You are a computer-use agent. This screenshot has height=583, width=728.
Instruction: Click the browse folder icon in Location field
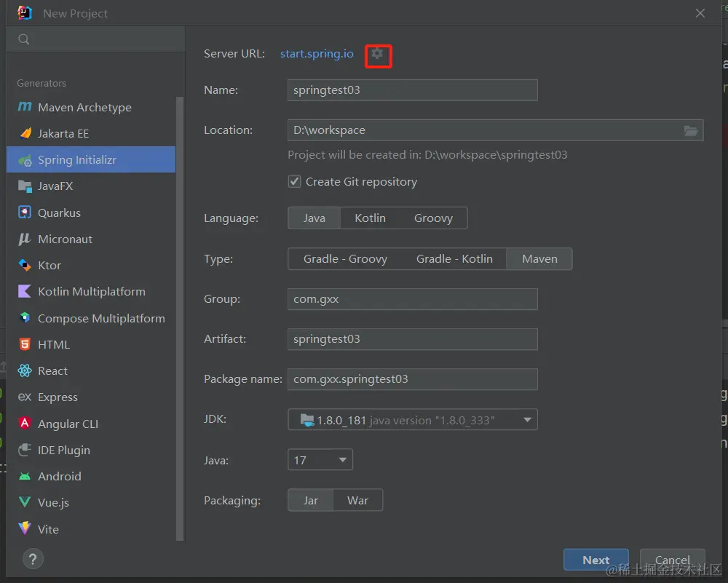pyautogui.click(x=691, y=130)
